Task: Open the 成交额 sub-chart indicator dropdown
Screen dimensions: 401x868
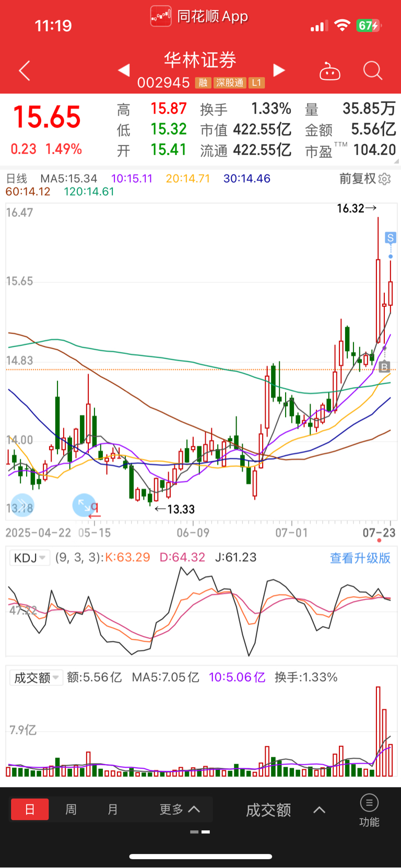Action: coord(36,677)
